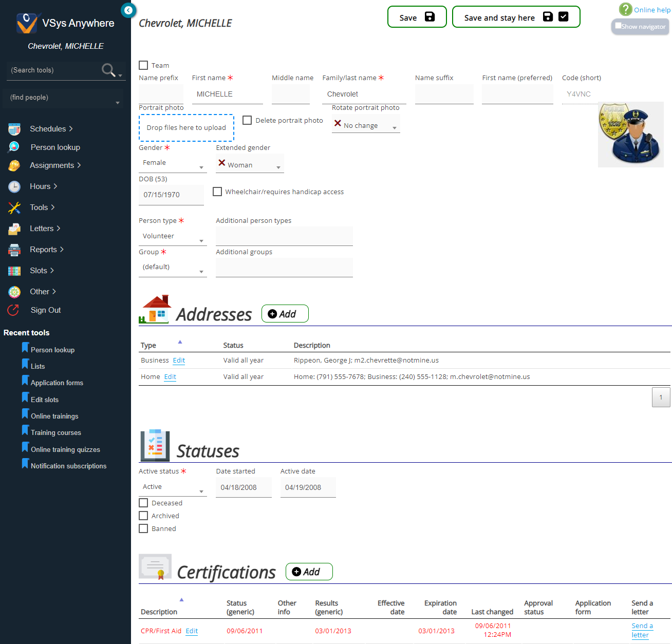The height and width of the screenshot is (644, 672).
Task: Enable the Team checkbox
Action: [x=143, y=65]
